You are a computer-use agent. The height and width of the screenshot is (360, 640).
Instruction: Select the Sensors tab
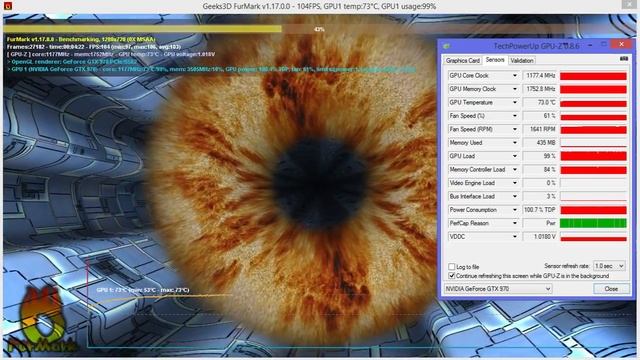tap(495, 60)
